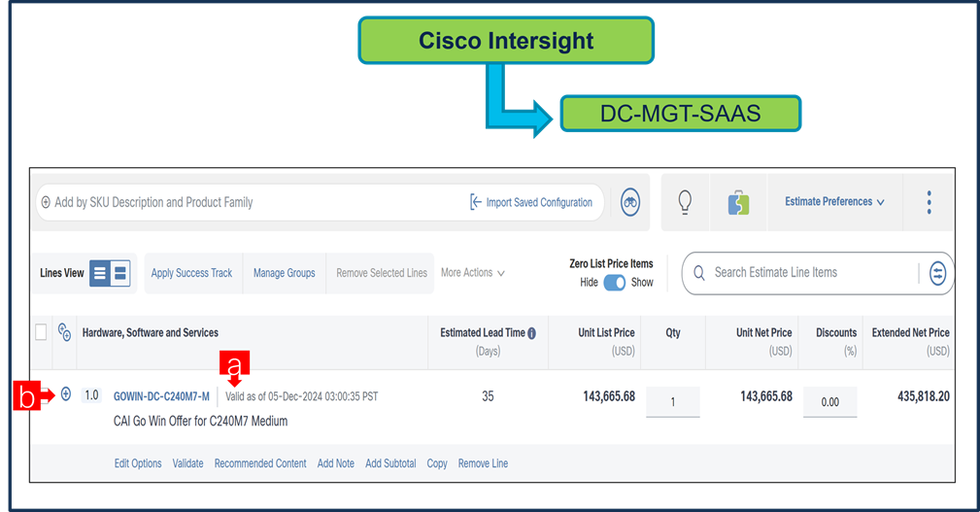Image resolution: width=980 pixels, height=512 pixels.
Task: Click the Unit List Price column header
Action: [606, 341]
